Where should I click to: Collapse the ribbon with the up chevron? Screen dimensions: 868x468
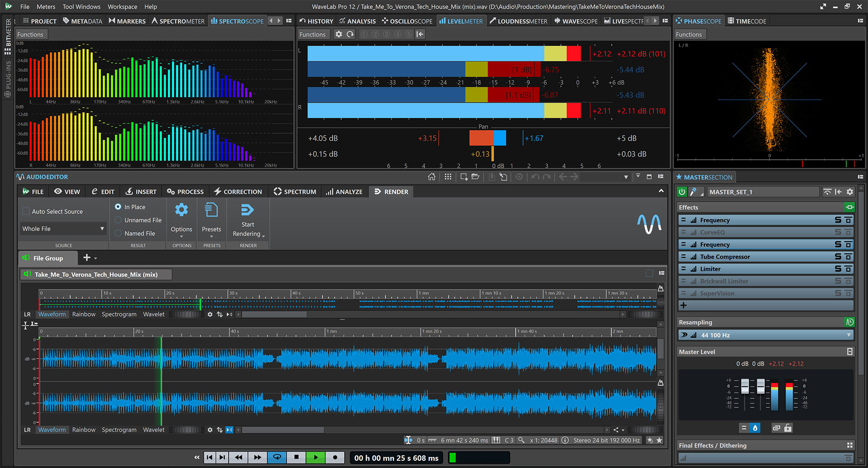click(x=661, y=191)
